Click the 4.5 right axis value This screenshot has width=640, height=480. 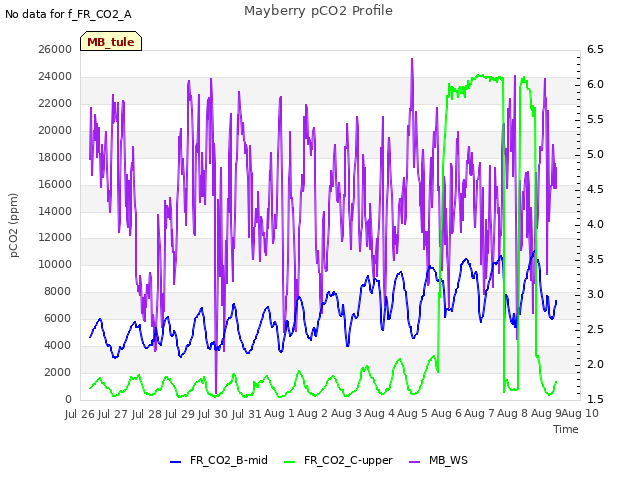click(595, 189)
